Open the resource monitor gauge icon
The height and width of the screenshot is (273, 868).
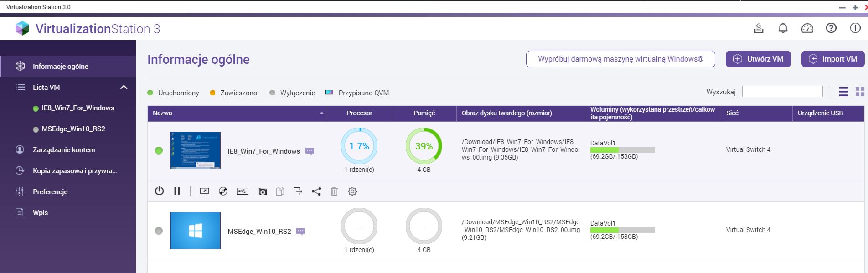807,28
